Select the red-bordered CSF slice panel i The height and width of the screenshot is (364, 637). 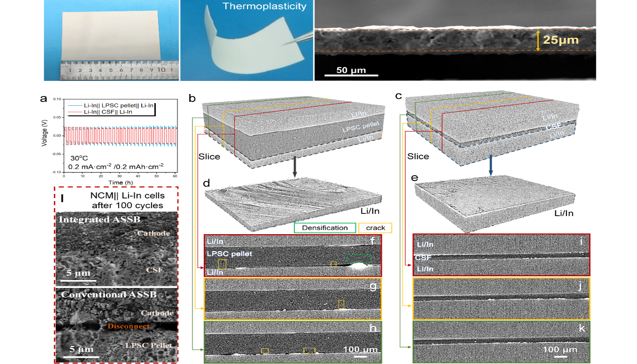[501, 255]
